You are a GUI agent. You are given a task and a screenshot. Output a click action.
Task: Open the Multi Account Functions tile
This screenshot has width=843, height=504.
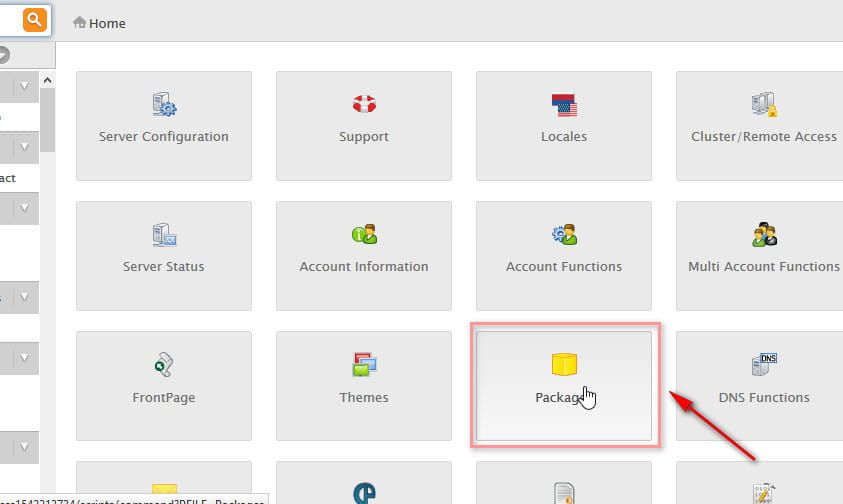pyautogui.click(x=763, y=255)
